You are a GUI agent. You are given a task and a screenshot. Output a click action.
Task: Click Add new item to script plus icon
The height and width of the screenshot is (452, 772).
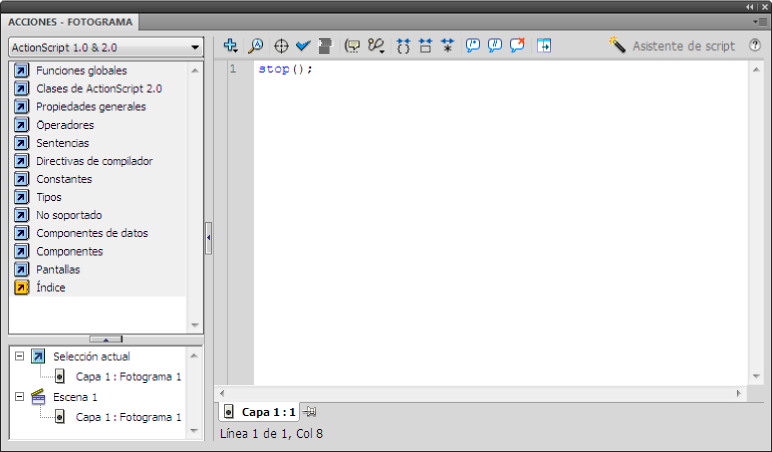[x=230, y=46]
